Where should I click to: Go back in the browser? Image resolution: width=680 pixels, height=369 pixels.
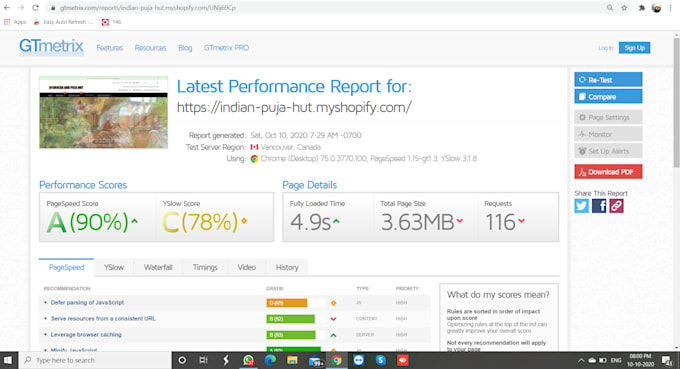7,8
